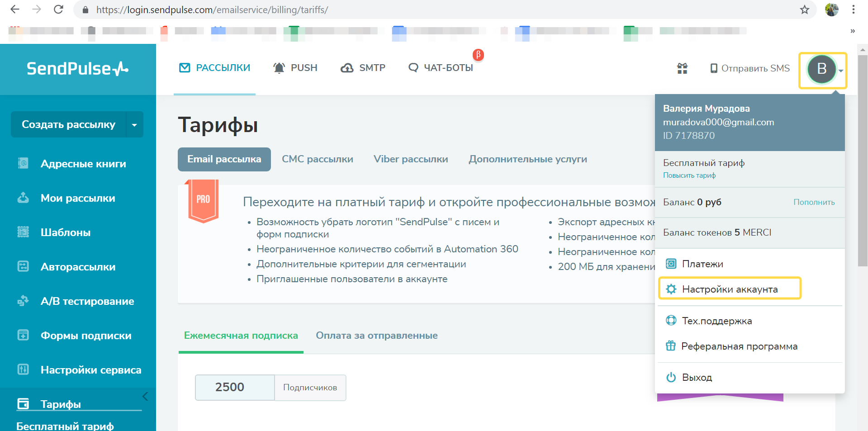Click the Мои рассылки sidebar icon
This screenshot has width=868, height=431.
tap(23, 198)
